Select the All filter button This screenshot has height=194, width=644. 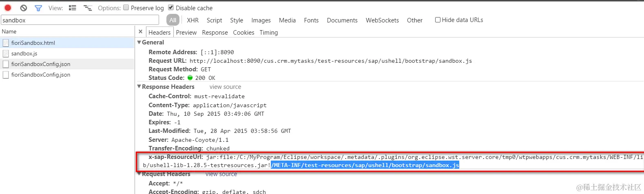click(173, 20)
